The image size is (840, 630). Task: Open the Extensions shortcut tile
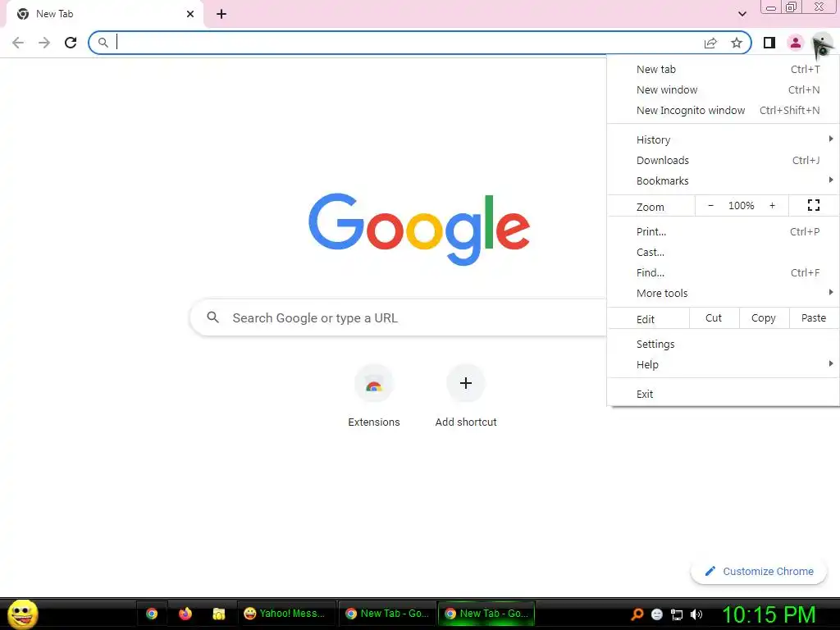point(374,396)
